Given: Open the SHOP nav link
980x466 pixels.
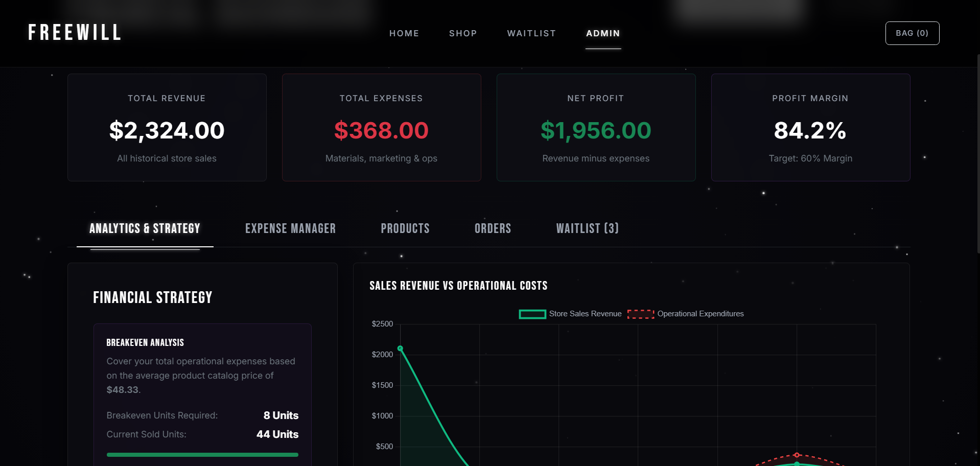Looking at the screenshot, I should pyautogui.click(x=463, y=33).
